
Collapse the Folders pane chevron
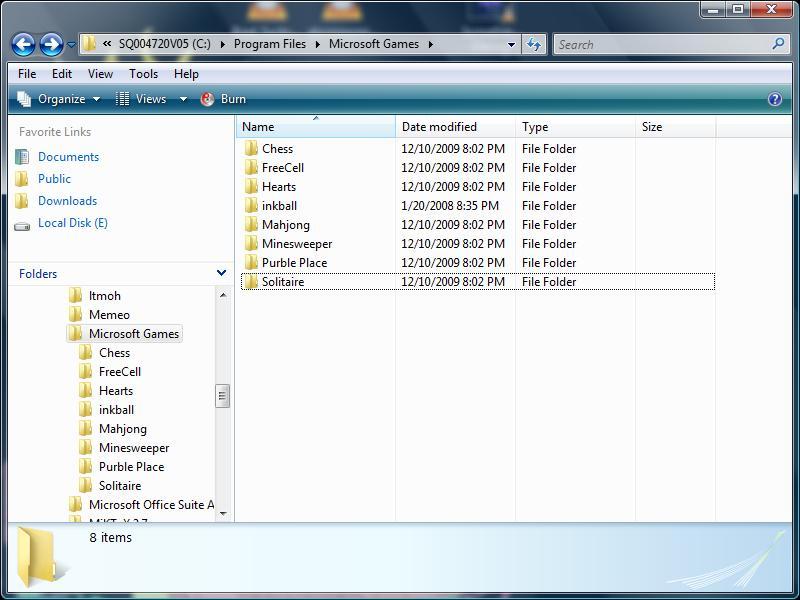[x=221, y=273]
